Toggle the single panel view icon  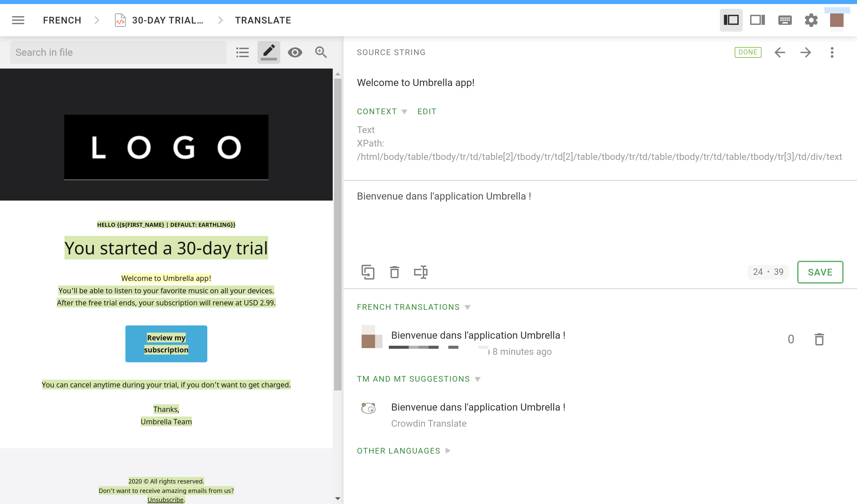758,20
